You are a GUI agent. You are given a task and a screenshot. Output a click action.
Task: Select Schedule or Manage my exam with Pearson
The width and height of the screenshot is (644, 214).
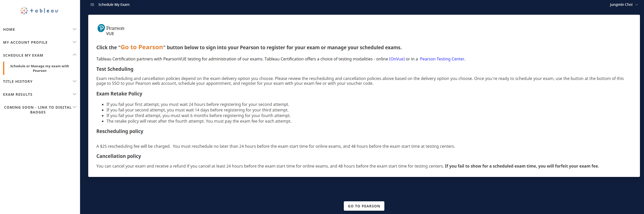pos(40,68)
